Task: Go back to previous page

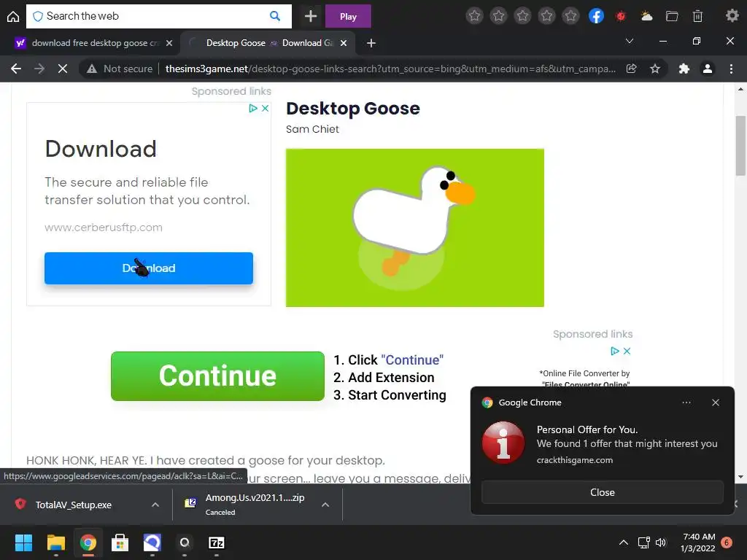Action: pyautogui.click(x=16, y=69)
